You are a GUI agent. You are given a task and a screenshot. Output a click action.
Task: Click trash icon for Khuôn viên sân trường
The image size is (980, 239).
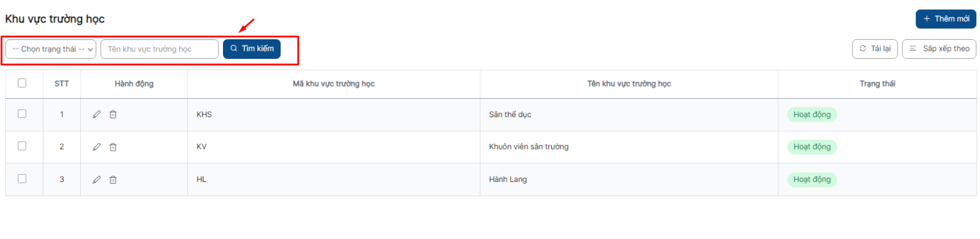113,147
